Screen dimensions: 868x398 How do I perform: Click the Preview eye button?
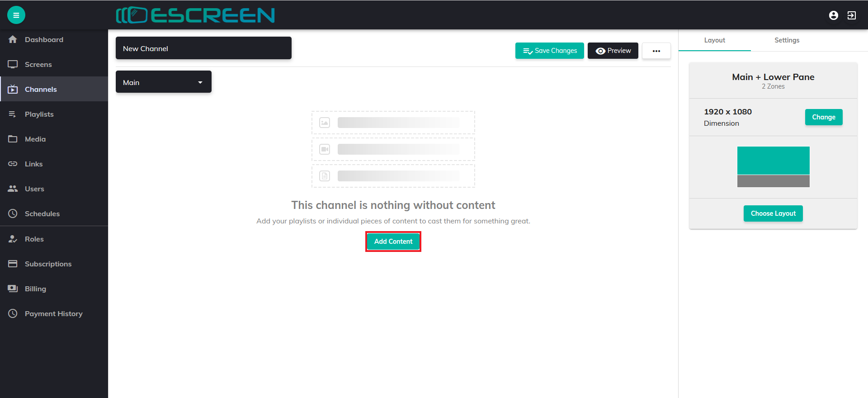613,51
